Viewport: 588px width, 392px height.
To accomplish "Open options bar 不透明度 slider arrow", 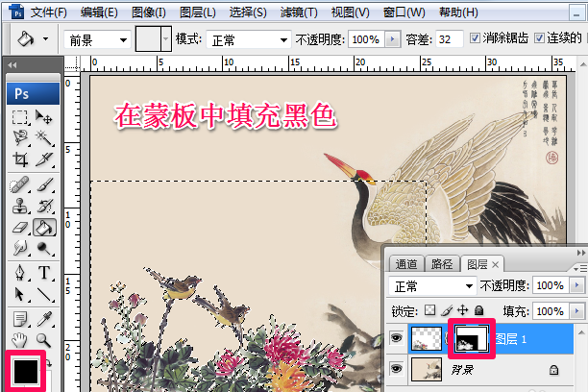I will (x=393, y=39).
